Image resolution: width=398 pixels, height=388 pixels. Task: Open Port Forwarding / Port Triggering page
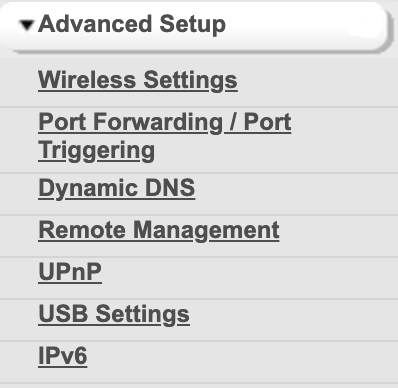click(x=165, y=136)
